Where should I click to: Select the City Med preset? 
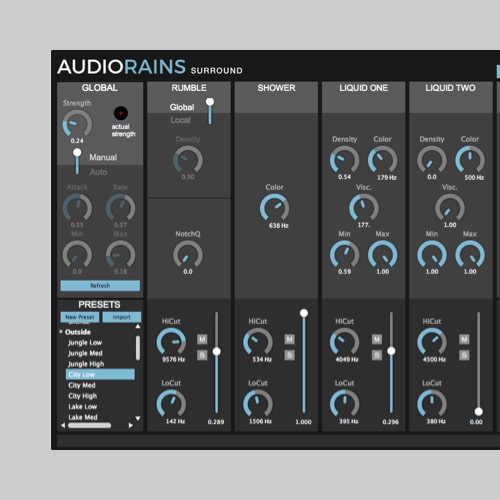point(82,385)
